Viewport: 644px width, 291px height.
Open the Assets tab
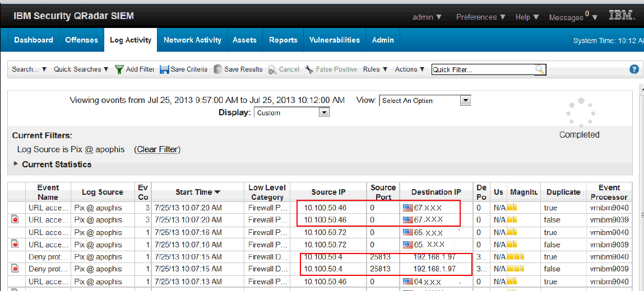245,40
